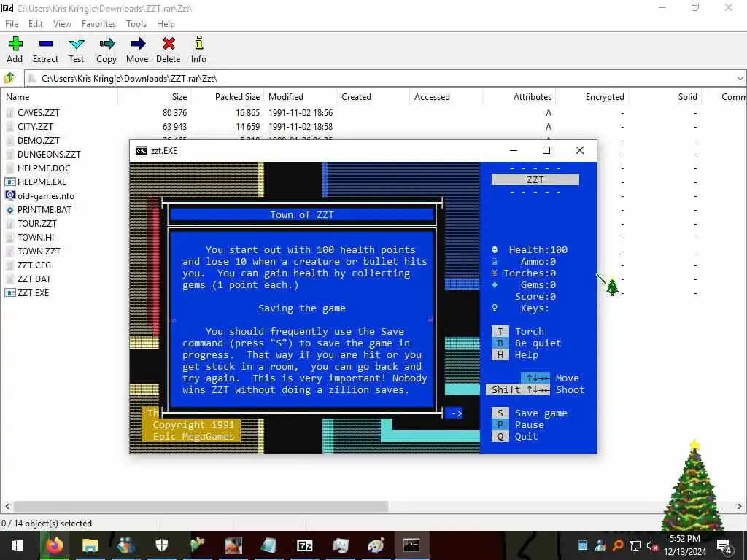Click the P Pause key in ZZT
Screen dimensions: 747x560
coord(500,425)
